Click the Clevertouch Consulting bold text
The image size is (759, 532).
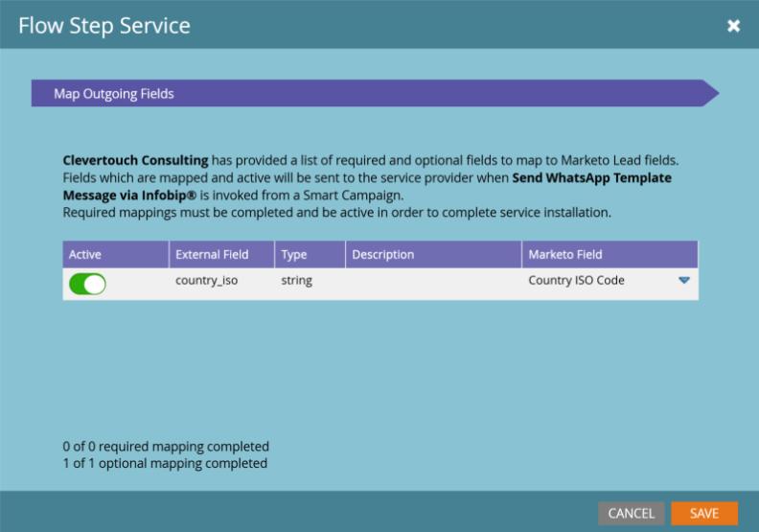coord(135,160)
